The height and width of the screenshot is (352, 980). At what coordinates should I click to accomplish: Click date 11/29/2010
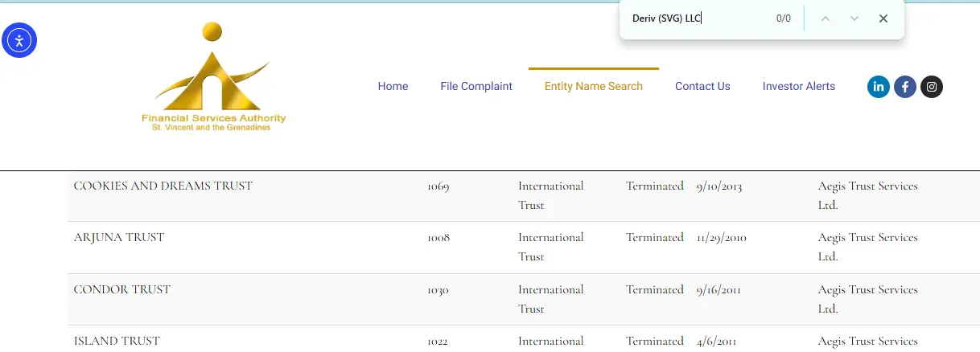(x=722, y=238)
